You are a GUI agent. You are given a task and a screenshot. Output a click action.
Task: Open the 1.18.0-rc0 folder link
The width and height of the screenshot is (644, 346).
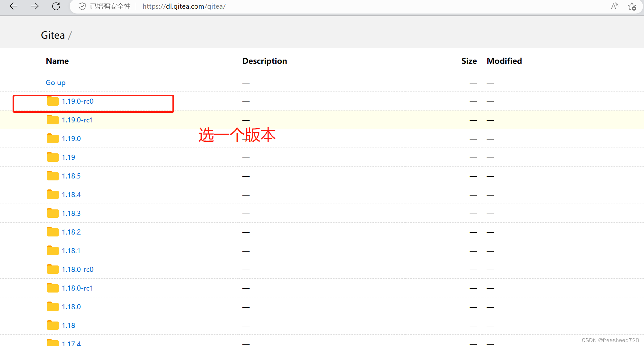(78, 270)
